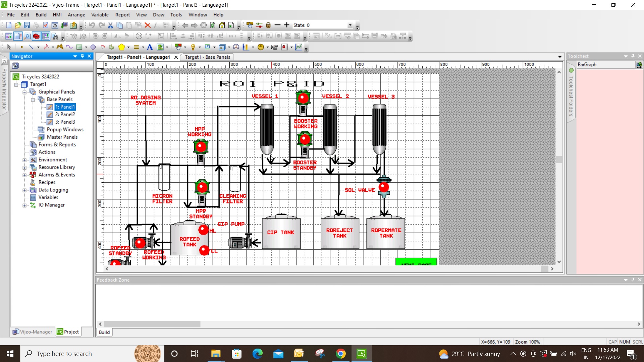Viewport: 644px width, 362px height.
Task: Click the Home panel navigation icon
Action: (222, 25)
